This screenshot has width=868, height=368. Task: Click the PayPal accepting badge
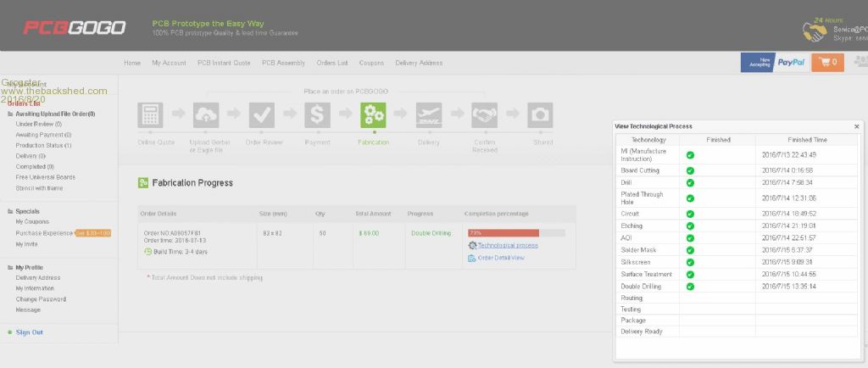(774, 62)
